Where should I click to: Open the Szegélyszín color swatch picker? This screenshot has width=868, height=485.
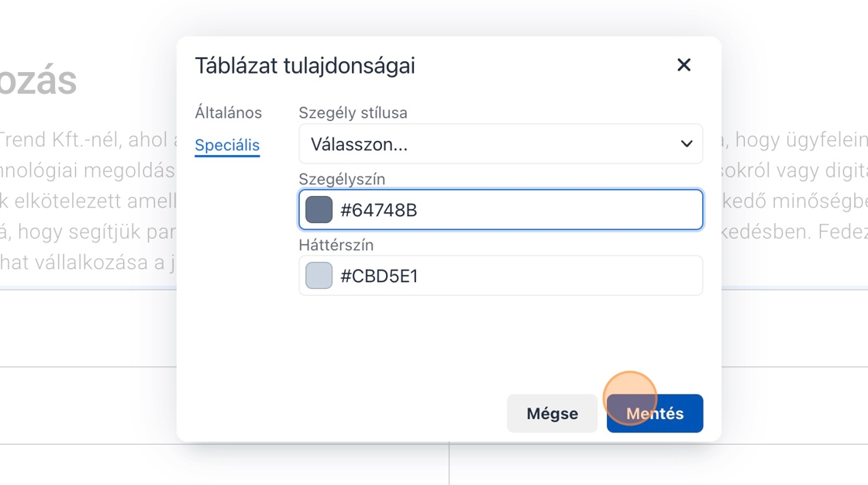point(319,210)
